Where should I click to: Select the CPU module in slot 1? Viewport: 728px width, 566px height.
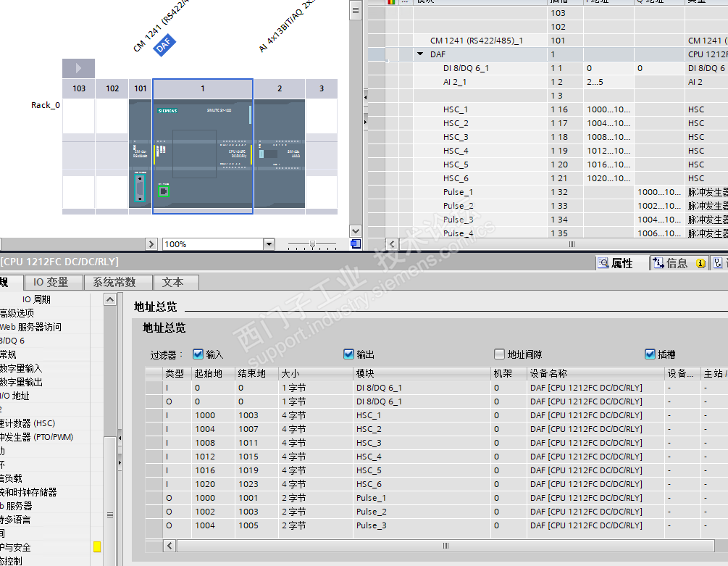[202, 154]
